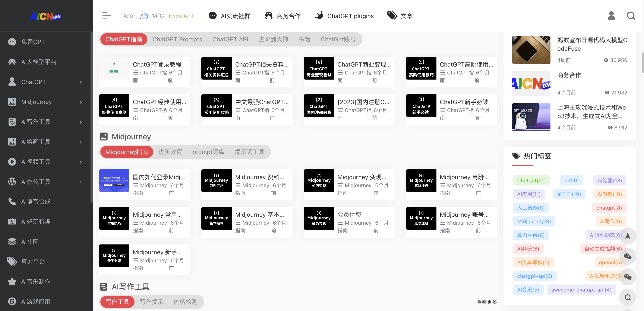Switch to the 内容检测 tab
Image resolution: width=644 pixels, height=311 pixels.
[x=186, y=302]
